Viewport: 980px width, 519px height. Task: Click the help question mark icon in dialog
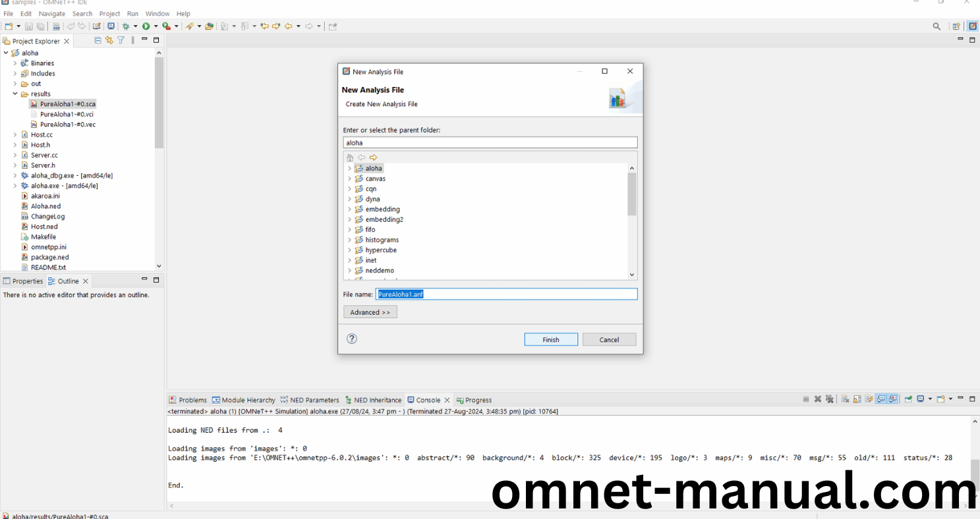352,339
